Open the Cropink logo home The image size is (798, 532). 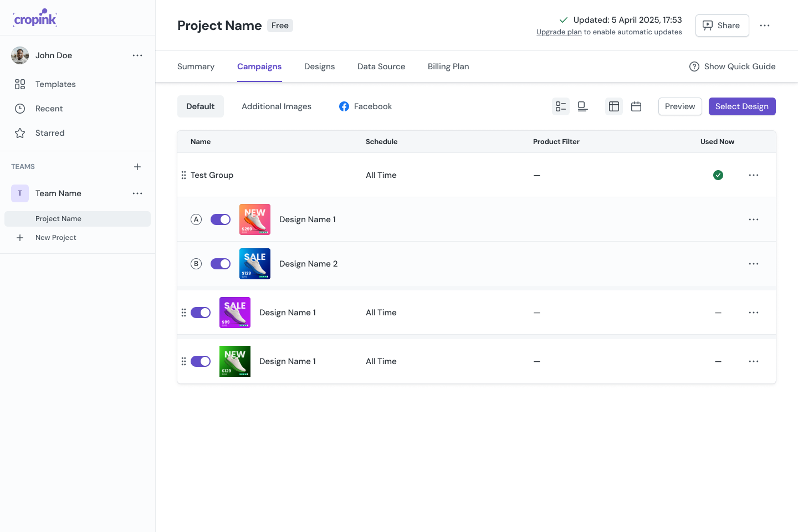pos(35,19)
